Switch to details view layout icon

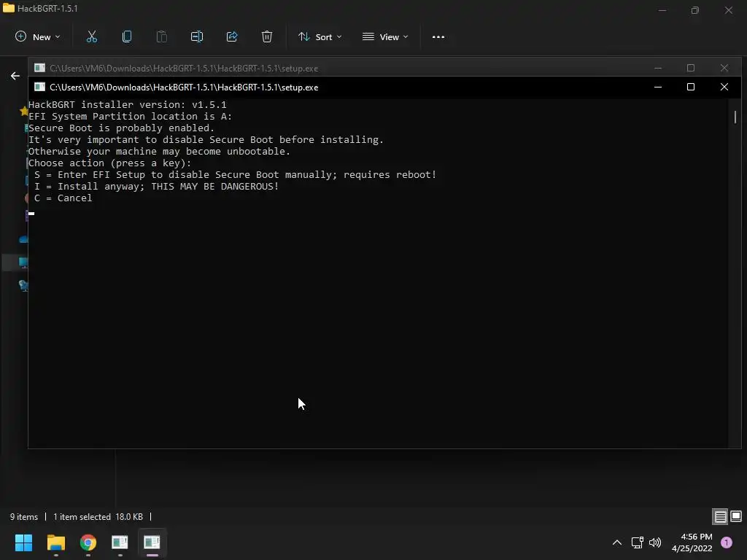[x=720, y=517]
